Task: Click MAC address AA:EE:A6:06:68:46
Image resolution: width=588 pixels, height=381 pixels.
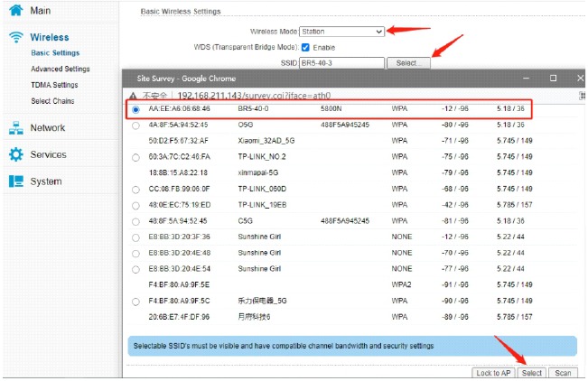Action: click(179, 108)
